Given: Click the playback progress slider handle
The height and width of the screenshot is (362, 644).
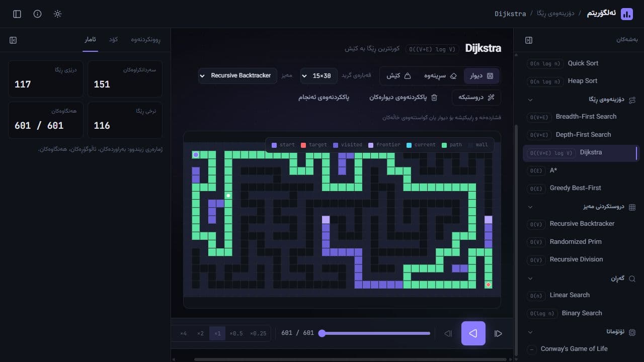Looking at the screenshot, I should tap(322, 333).
